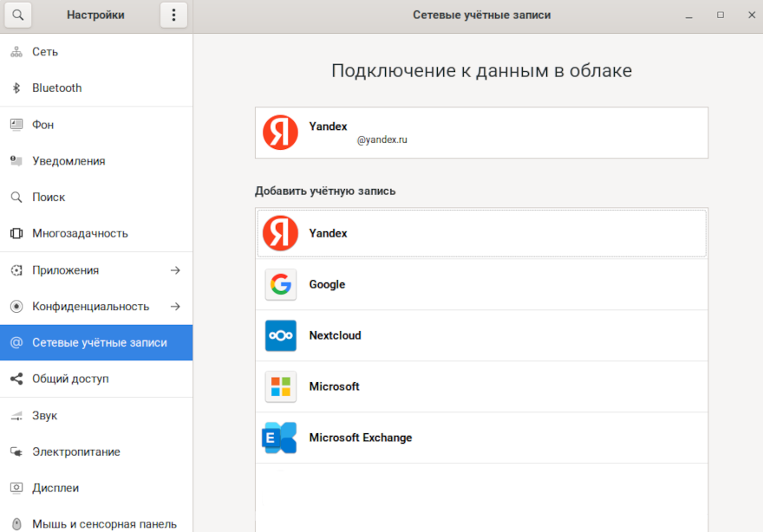The image size is (763, 532).
Task: Open Фон background settings
Action: coord(42,124)
